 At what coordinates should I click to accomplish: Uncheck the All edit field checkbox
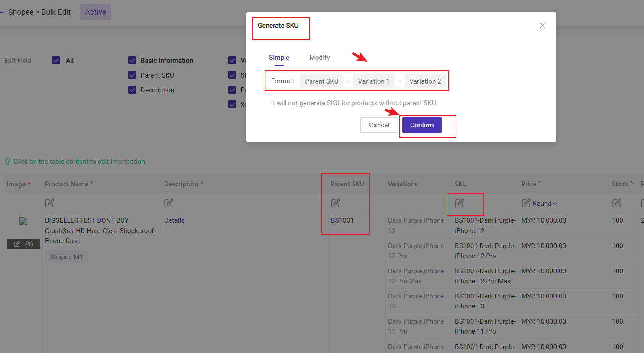56,60
